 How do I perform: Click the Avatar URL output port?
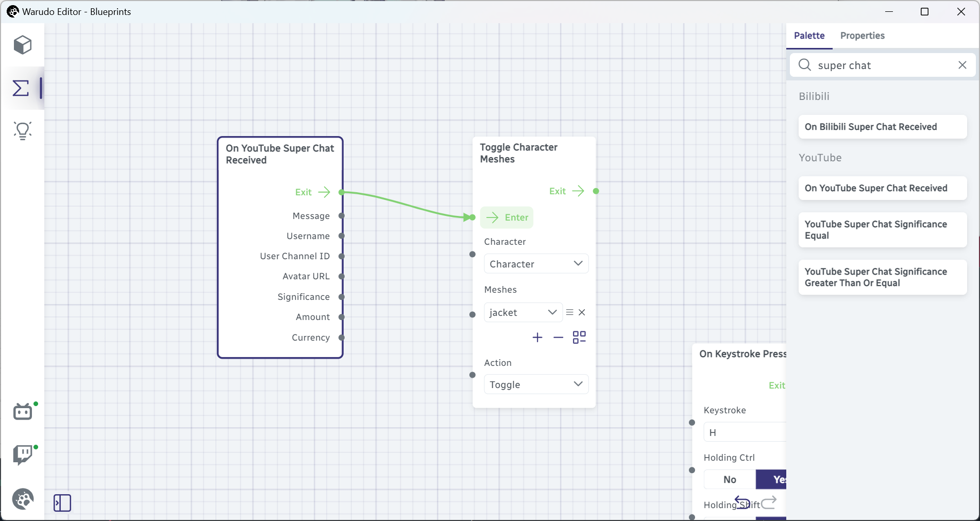click(x=342, y=277)
